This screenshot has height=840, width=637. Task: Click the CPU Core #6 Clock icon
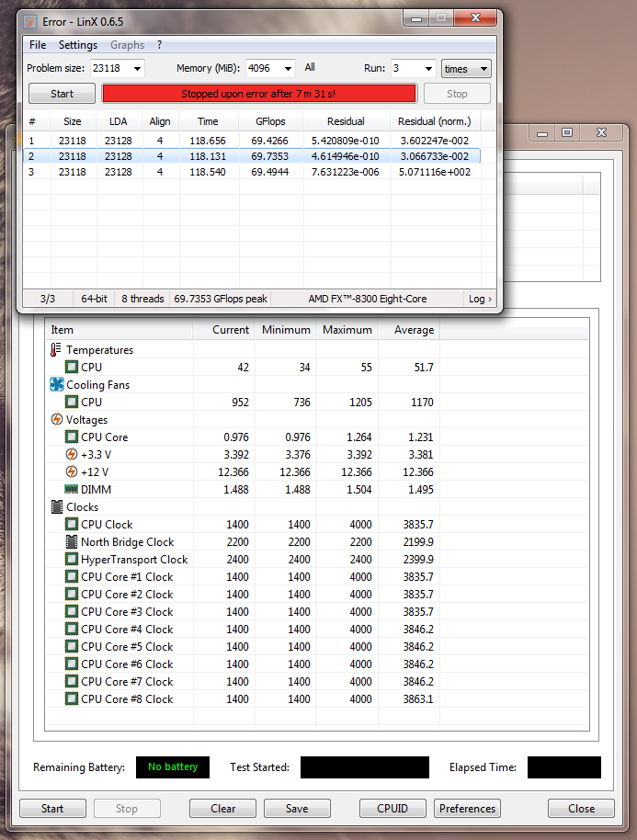click(72, 664)
